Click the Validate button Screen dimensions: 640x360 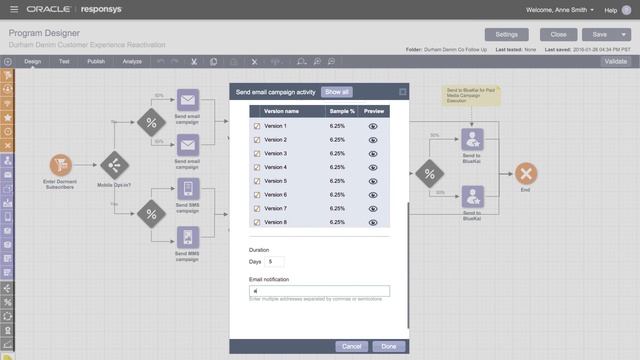(x=616, y=62)
